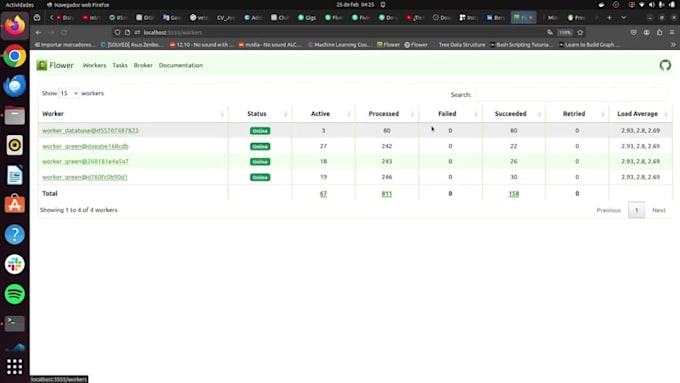Open Firefox hamburger application menu

(672, 33)
